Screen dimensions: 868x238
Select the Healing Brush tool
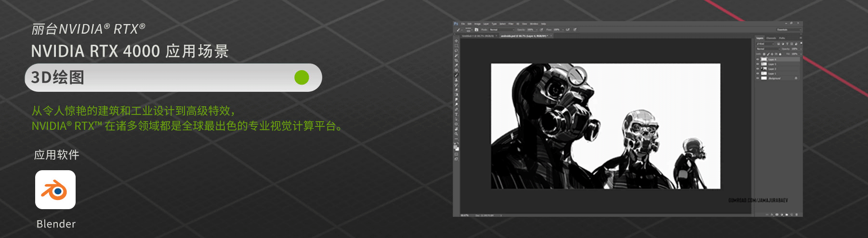[456, 70]
